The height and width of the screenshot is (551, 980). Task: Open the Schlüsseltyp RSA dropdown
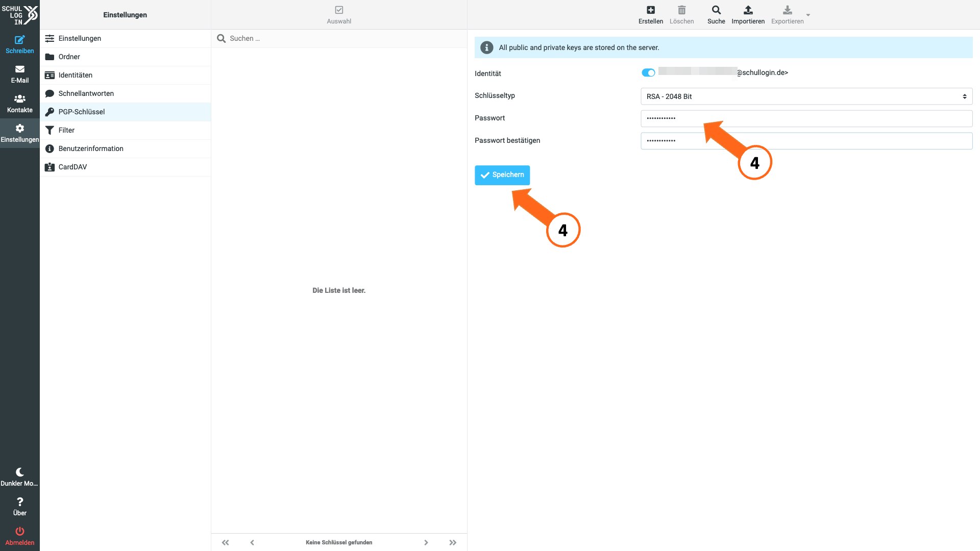click(806, 96)
